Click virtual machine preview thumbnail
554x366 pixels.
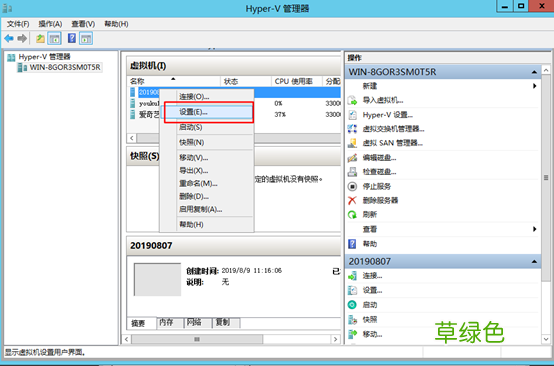[x=157, y=279]
